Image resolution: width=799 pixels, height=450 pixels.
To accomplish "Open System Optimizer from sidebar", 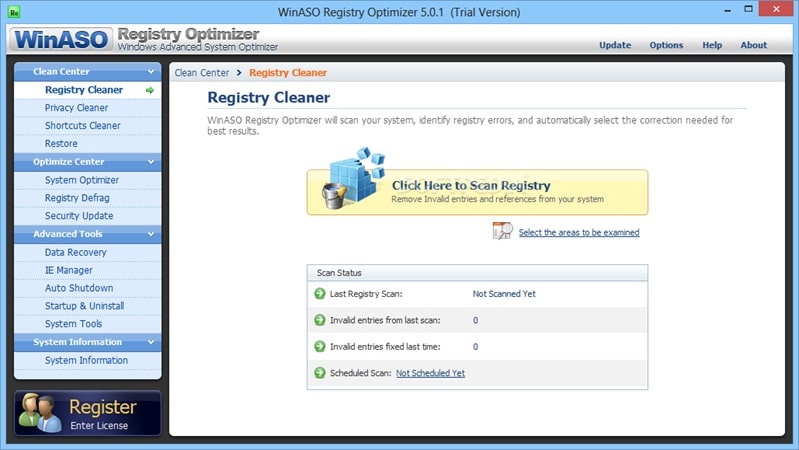I will (88, 180).
